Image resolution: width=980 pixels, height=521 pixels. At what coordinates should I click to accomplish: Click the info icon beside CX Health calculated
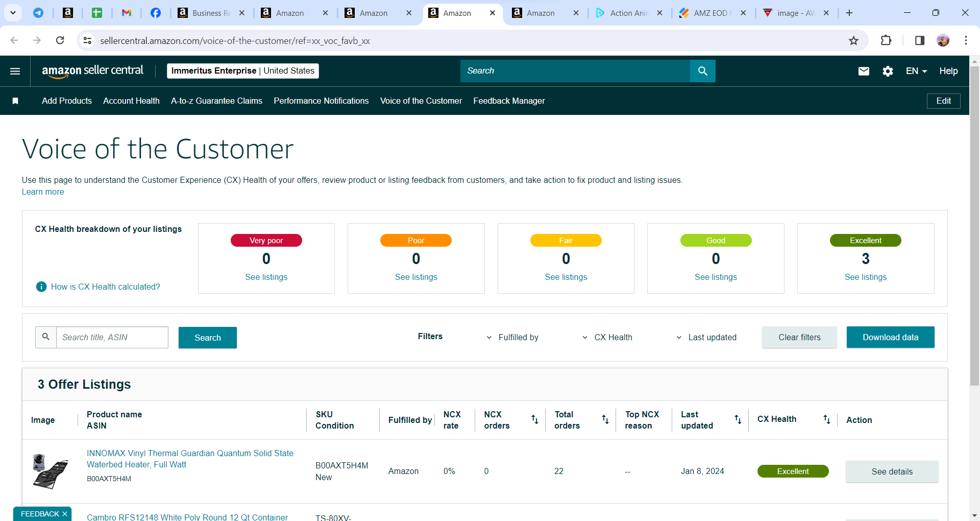[x=41, y=287]
